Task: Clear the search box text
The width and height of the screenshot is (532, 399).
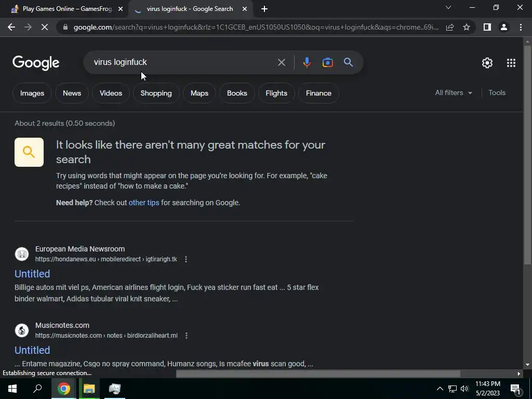Action: click(281, 62)
